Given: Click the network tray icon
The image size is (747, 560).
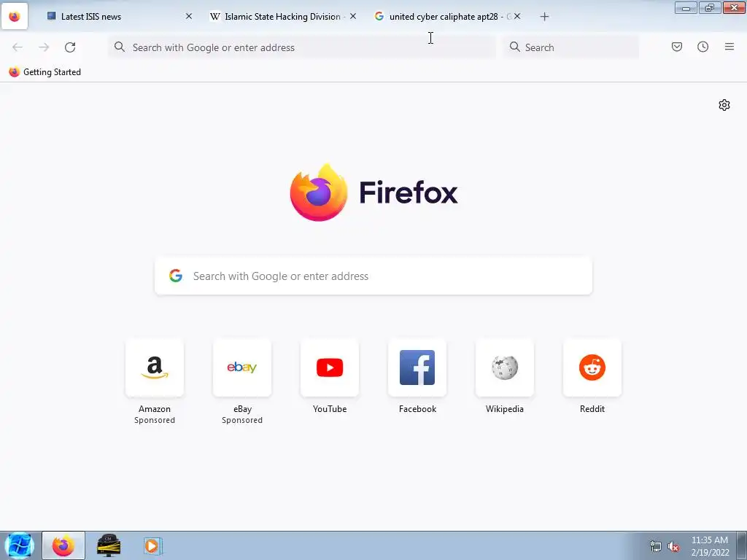Looking at the screenshot, I should (656, 546).
